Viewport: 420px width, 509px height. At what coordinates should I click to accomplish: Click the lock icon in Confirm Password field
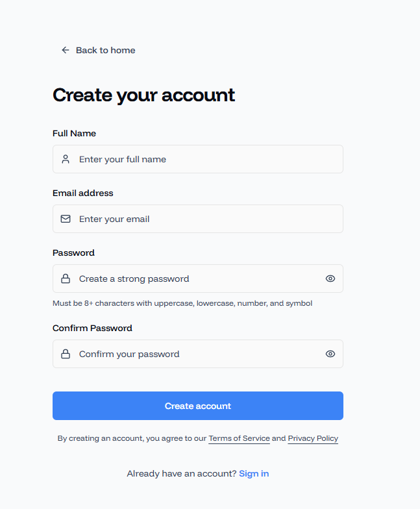click(66, 354)
